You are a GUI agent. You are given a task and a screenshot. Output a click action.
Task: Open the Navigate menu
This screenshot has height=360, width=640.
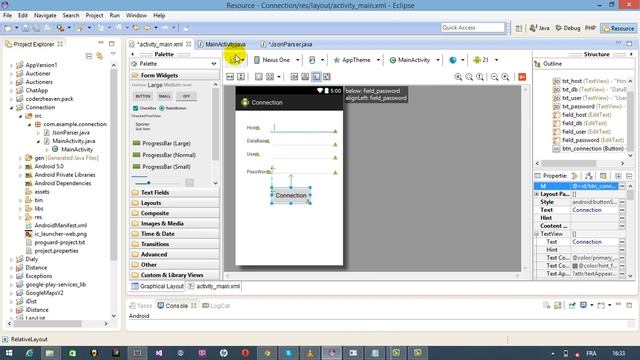click(45, 16)
